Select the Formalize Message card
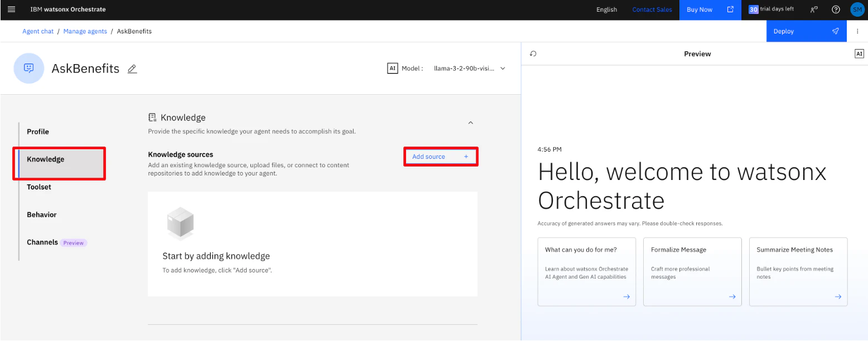The image size is (868, 341). pyautogui.click(x=692, y=272)
